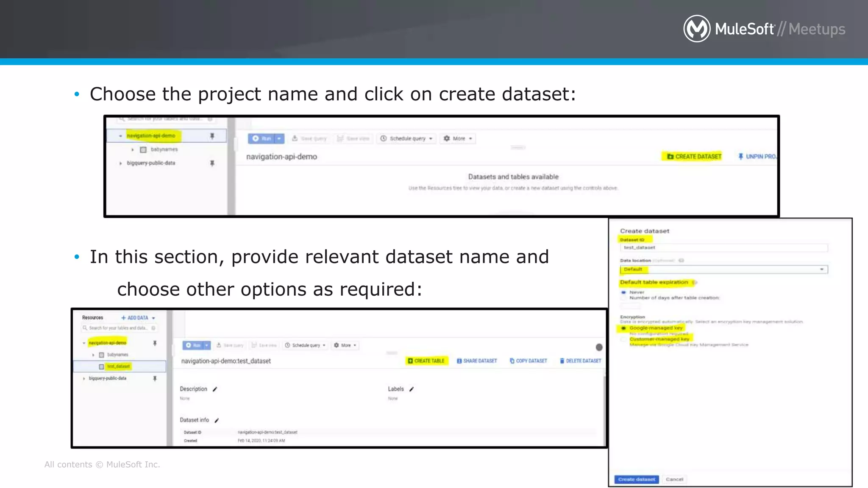This screenshot has width=868, height=488.
Task: Click blue Create dataset button in dialog
Action: 636,480
